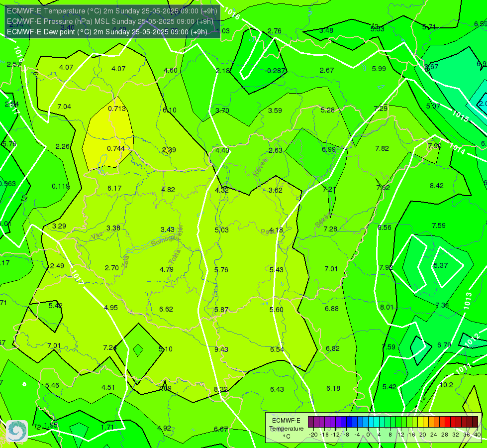Image resolution: width=487 pixels, height=448 pixels.
Task: Click the dew point value 7.90
Action: click(x=434, y=146)
